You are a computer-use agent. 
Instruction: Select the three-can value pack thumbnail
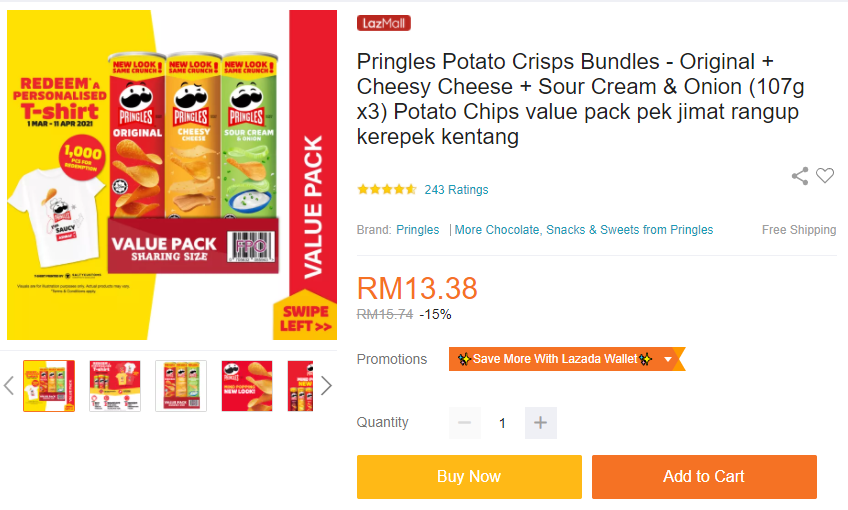[x=181, y=386]
